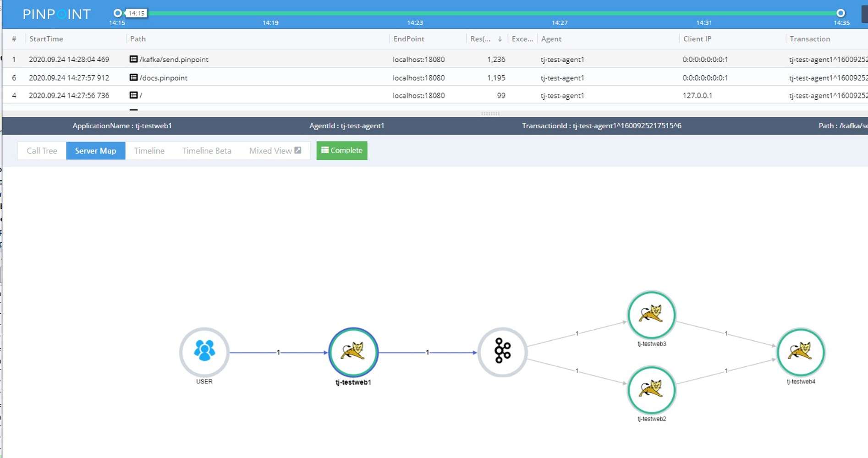Click the 14:23 timeline tick label
The width and height of the screenshot is (868, 458).
415,22
